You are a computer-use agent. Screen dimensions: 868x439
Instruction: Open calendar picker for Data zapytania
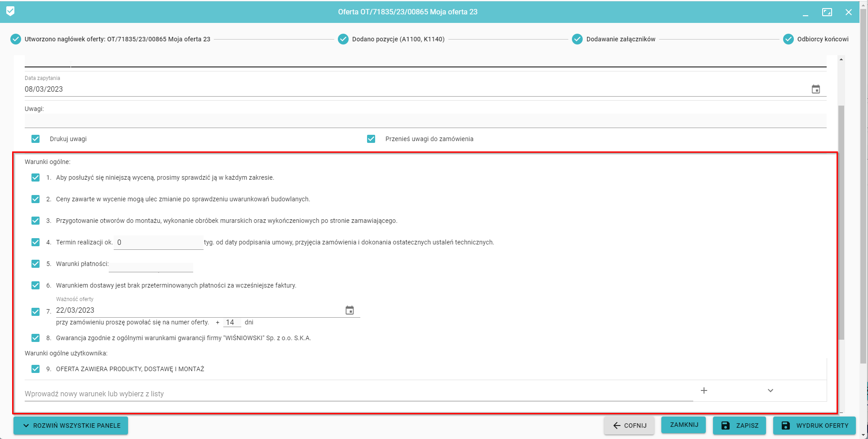tap(815, 89)
